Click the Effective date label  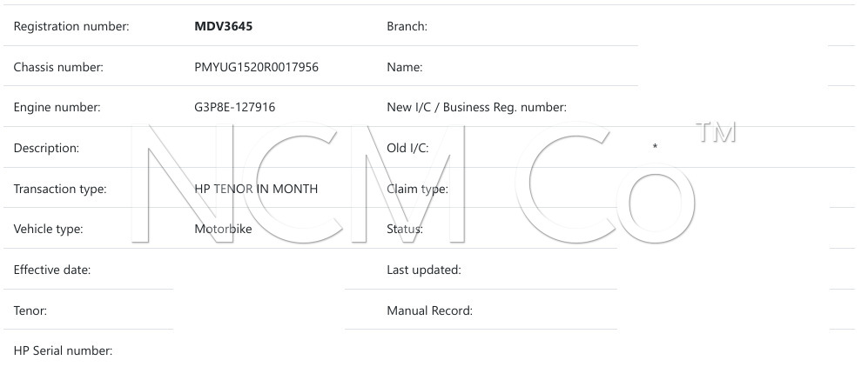tap(52, 270)
